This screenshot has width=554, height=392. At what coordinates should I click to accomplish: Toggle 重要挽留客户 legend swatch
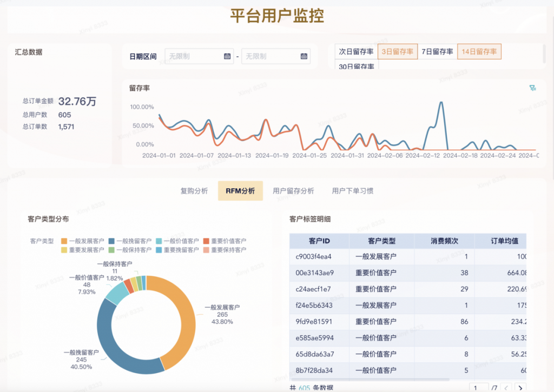[159, 250]
